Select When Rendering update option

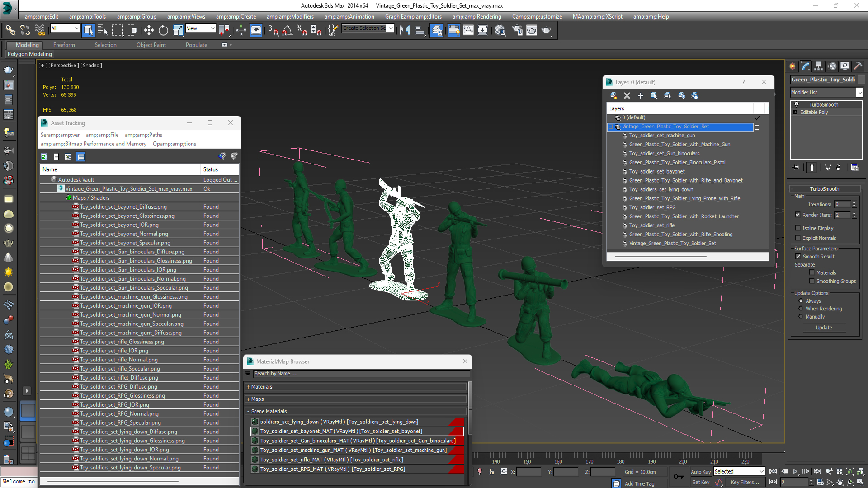(x=801, y=309)
